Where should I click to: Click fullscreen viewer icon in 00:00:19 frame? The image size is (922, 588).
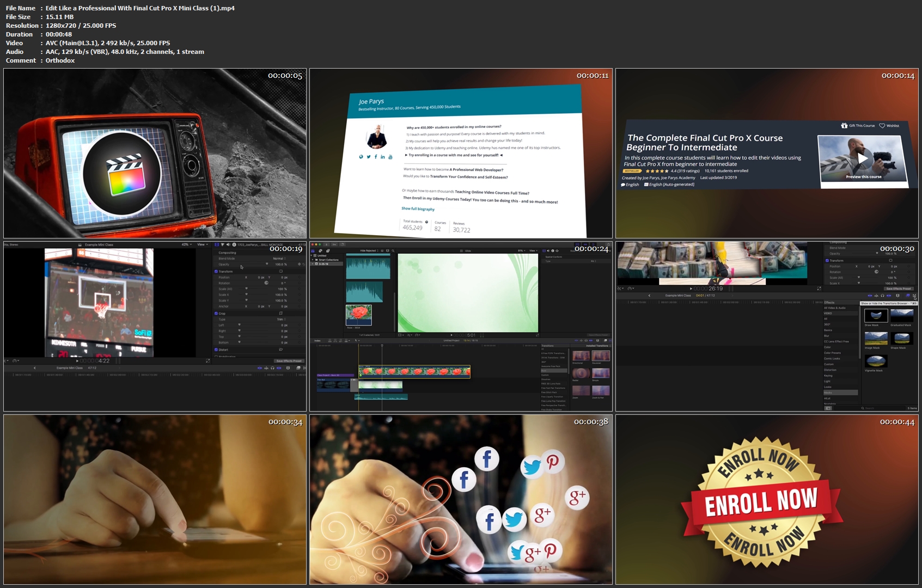point(207,360)
